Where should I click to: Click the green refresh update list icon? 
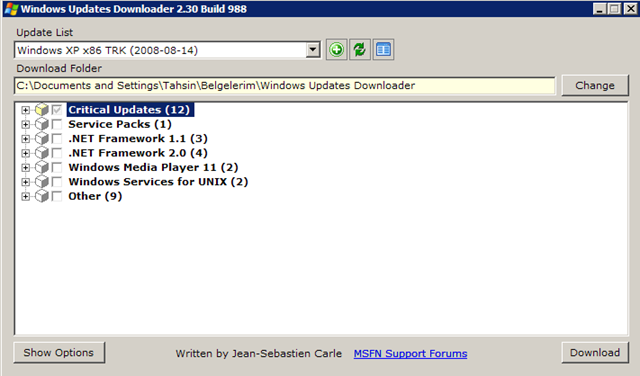click(x=360, y=50)
